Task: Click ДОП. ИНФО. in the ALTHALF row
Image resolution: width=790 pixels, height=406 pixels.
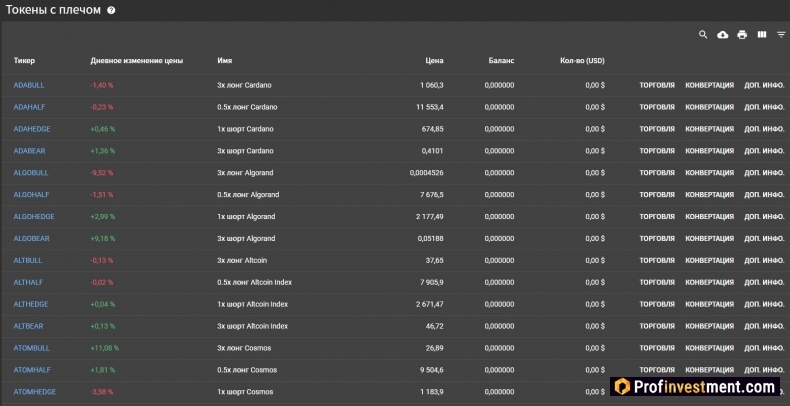Action: pos(764,282)
